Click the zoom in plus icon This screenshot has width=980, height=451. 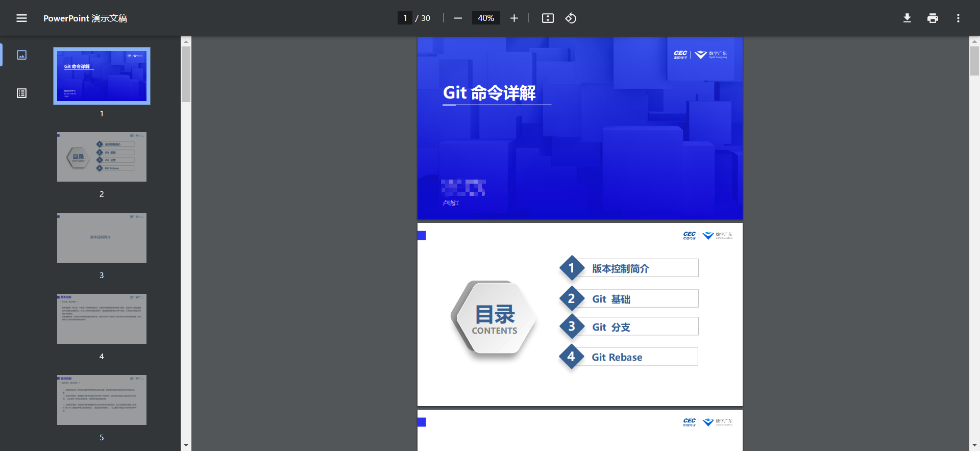point(514,18)
